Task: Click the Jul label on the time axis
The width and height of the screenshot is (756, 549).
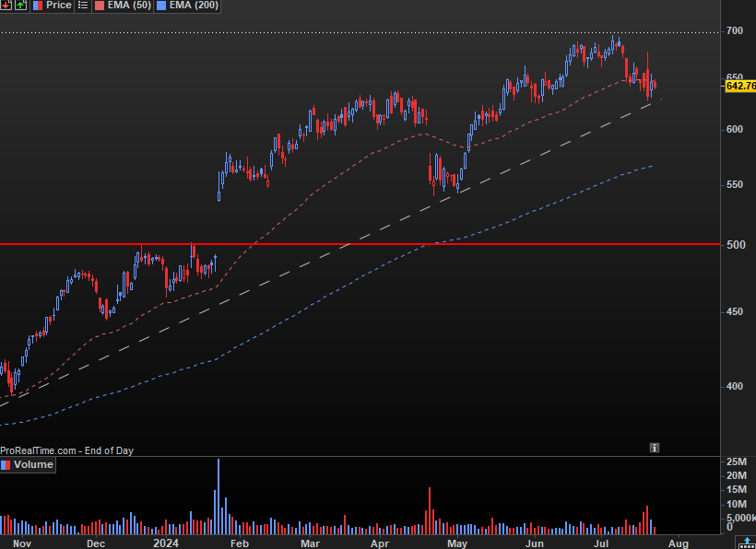Action: pyautogui.click(x=601, y=543)
